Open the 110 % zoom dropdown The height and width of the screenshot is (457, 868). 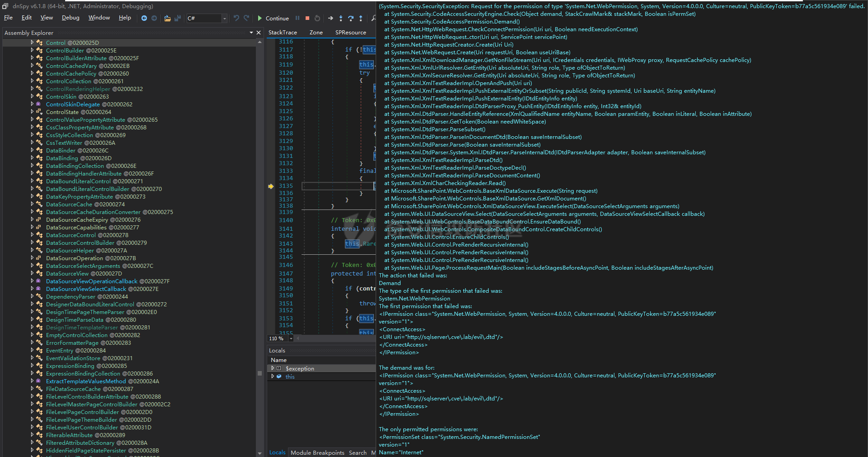pos(291,338)
